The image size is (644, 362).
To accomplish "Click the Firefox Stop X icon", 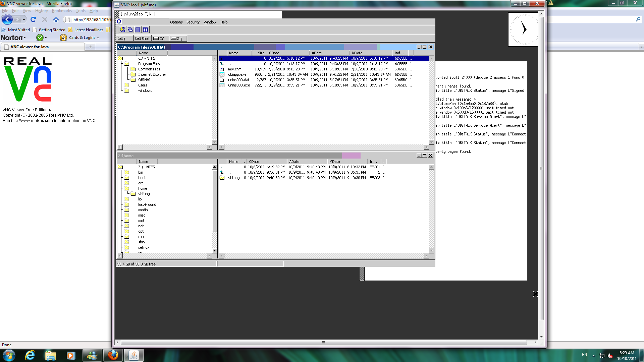I will (x=45, y=20).
